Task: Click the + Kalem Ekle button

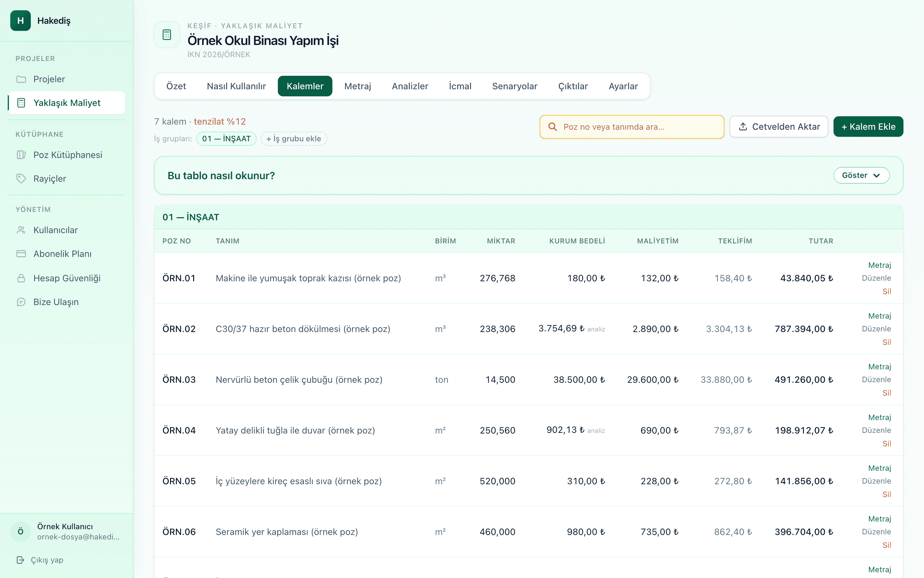Action: coord(868,127)
